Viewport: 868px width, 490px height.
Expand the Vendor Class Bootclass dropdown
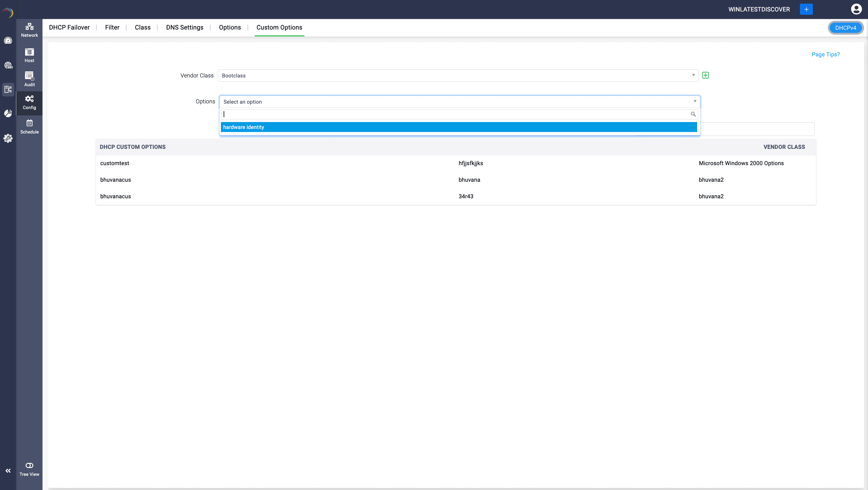pos(458,75)
